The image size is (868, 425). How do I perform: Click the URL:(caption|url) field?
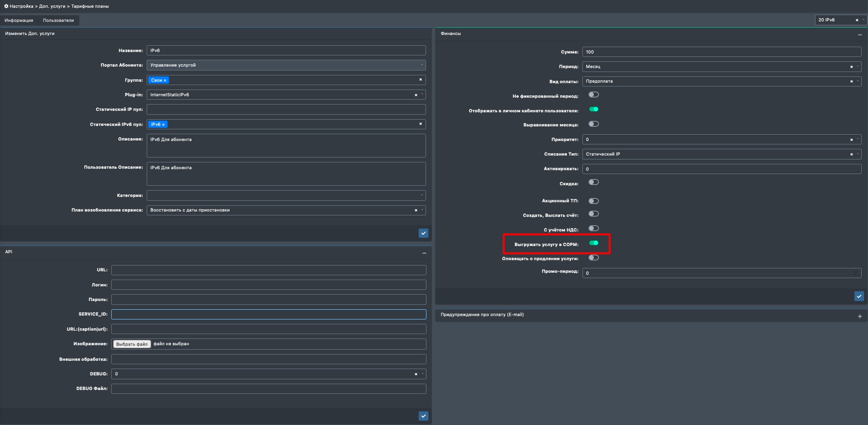(x=269, y=329)
